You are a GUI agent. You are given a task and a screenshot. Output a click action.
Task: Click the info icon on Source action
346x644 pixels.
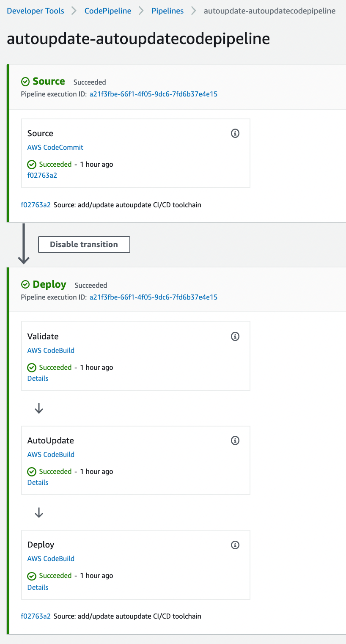click(235, 133)
